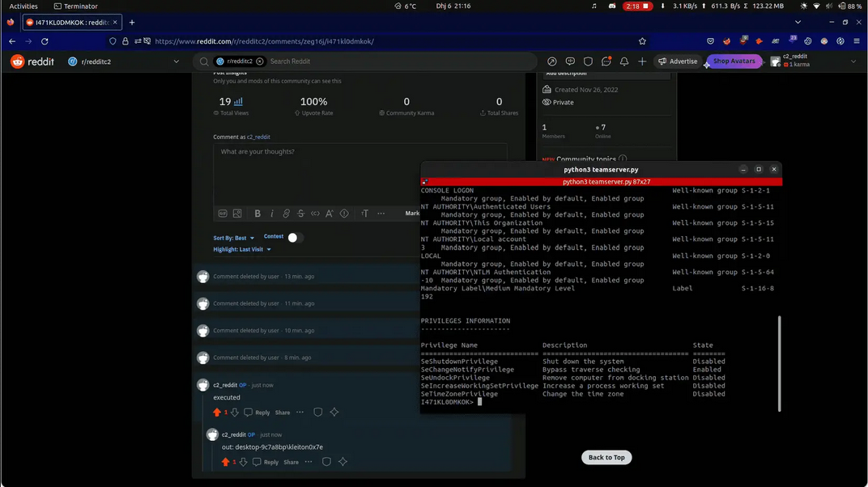Click the Inline code formatting icon
This screenshot has height=487, width=868.
[x=315, y=214]
